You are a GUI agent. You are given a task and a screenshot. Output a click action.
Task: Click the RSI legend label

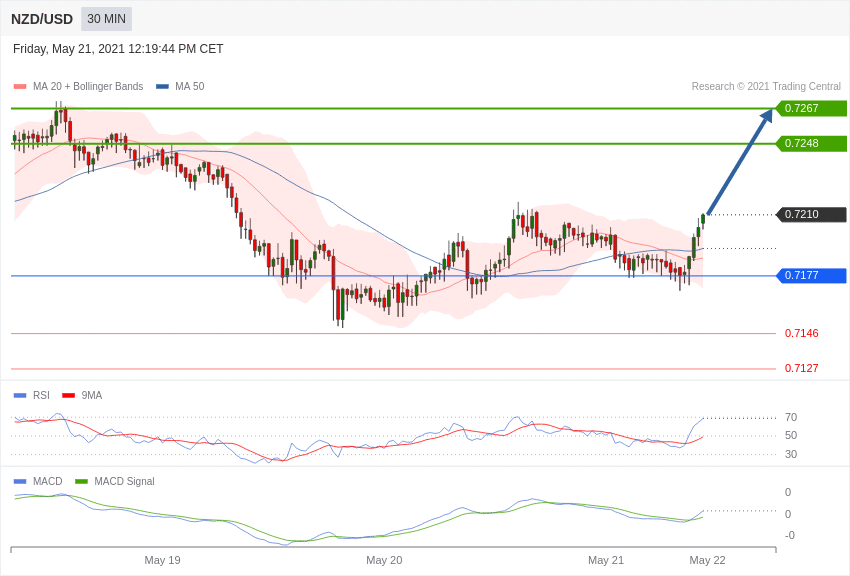pyautogui.click(x=41, y=396)
